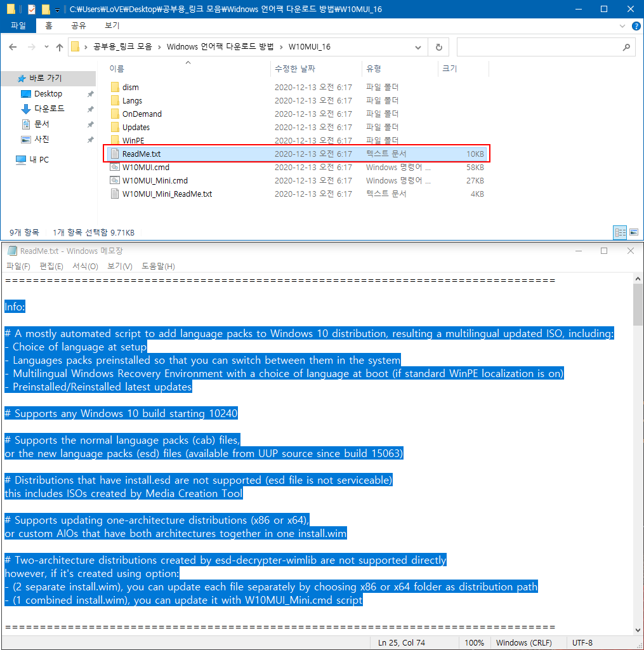Click the UTF-8 encoding status entry
Screen dimensions: 644x650
[582, 642]
